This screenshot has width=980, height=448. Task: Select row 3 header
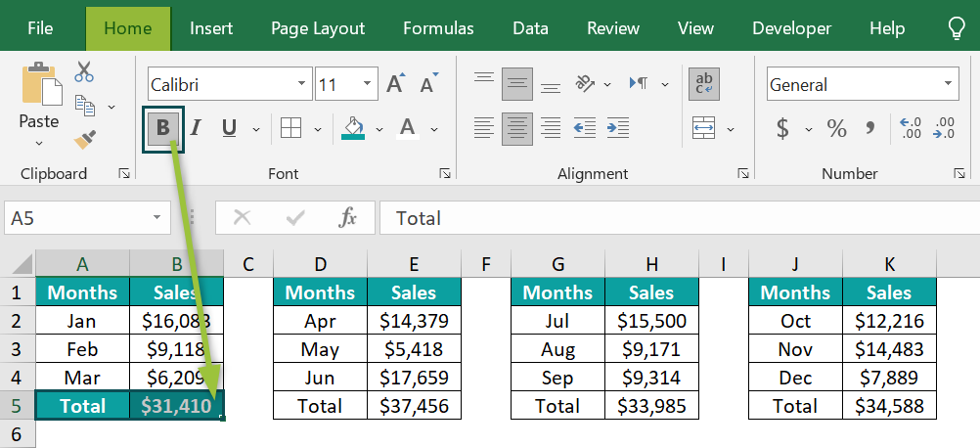(17, 348)
